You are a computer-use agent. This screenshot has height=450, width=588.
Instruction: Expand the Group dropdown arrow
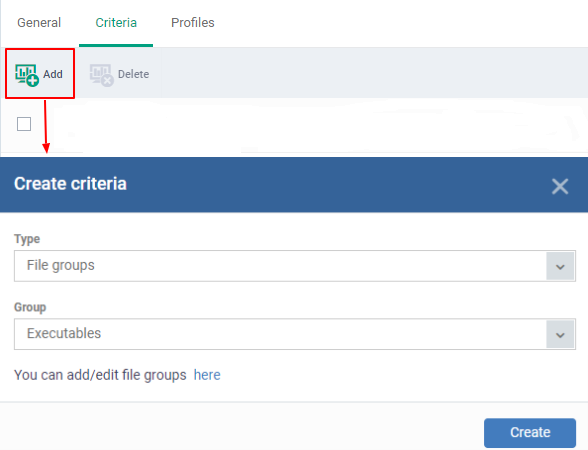point(560,334)
